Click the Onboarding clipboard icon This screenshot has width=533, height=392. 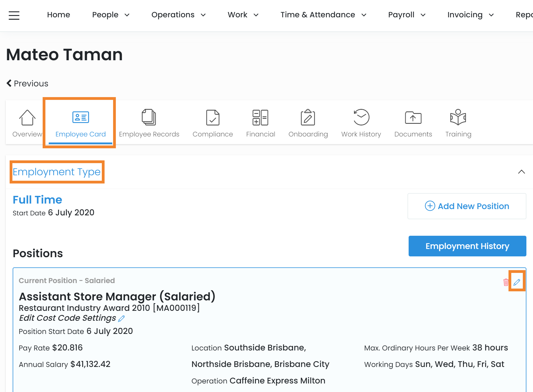click(x=308, y=117)
